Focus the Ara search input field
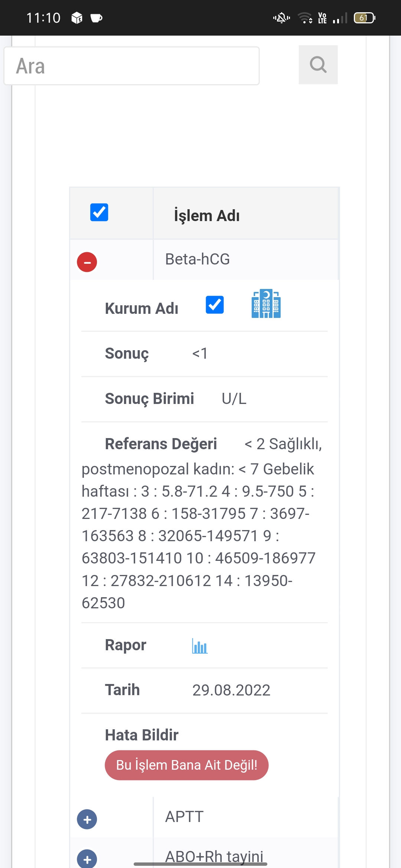The image size is (401, 868). click(131, 66)
